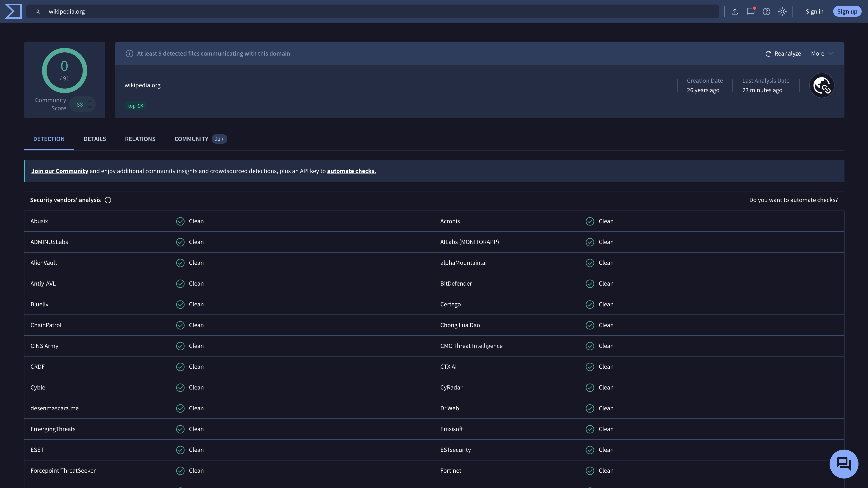Click the top-1K tag
The height and width of the screenshot is (488, 868).
click(x=135, y=106)
